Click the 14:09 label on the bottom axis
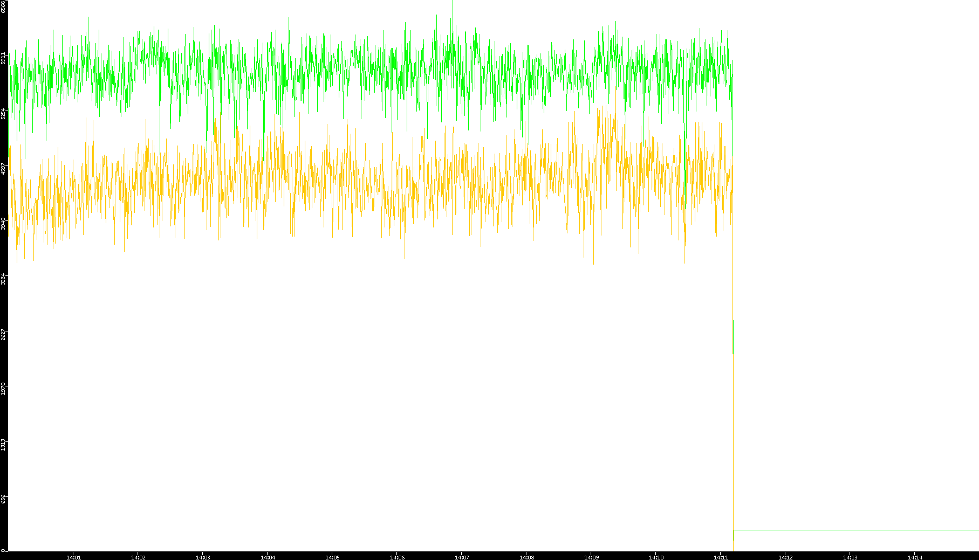The image size is (979, 560). [x=591, y=557]
